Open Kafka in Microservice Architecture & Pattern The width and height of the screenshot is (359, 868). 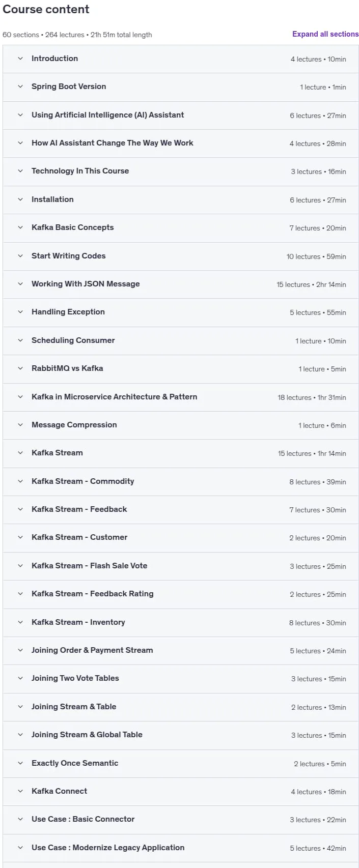[x=181, y=397]
